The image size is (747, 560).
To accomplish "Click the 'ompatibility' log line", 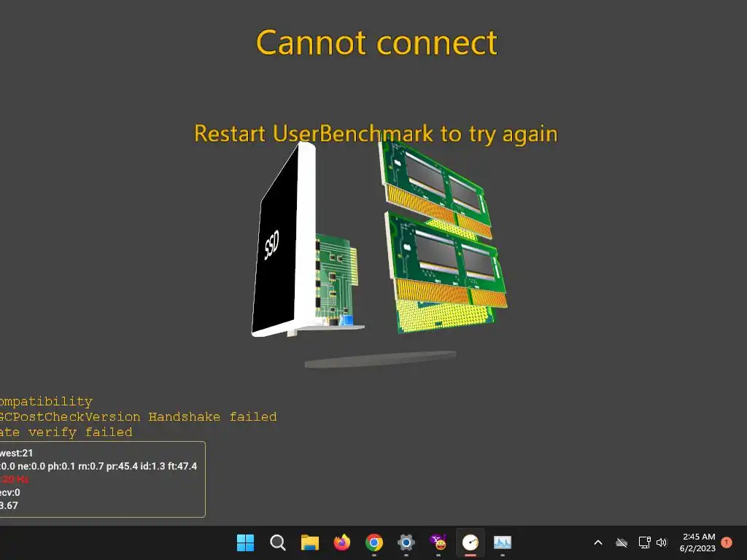I will click(46, 402).
